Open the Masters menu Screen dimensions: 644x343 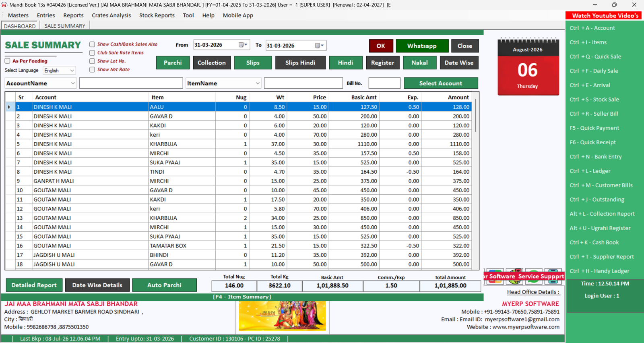18,15
